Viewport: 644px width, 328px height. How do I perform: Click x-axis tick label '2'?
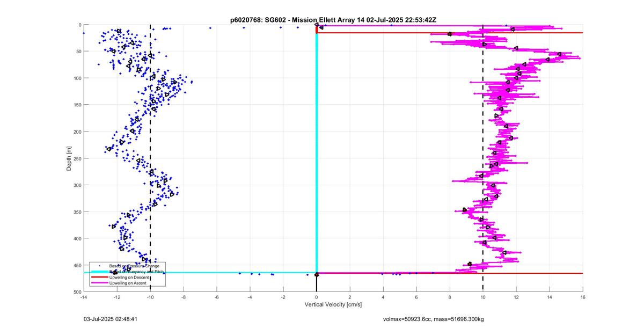(350, 297)
